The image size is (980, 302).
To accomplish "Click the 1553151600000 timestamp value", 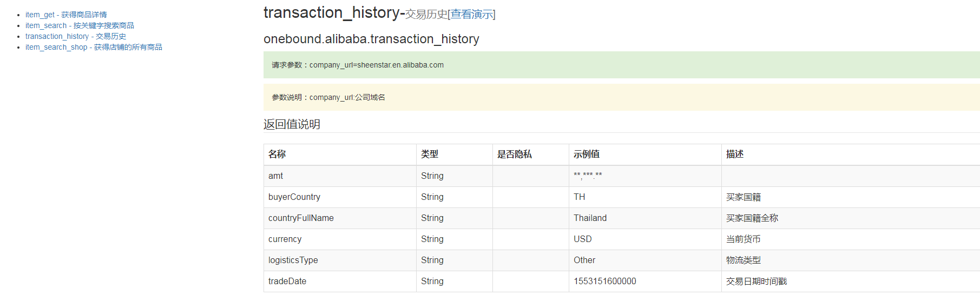I will click(605, 281).
